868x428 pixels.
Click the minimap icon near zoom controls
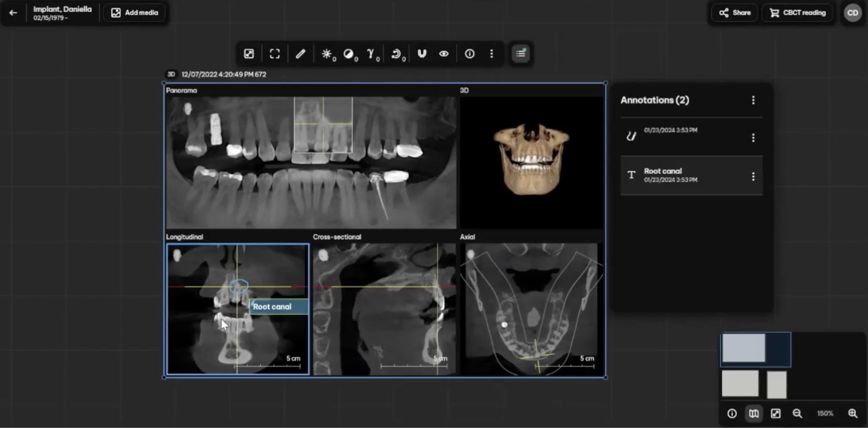tap(754, 413)
